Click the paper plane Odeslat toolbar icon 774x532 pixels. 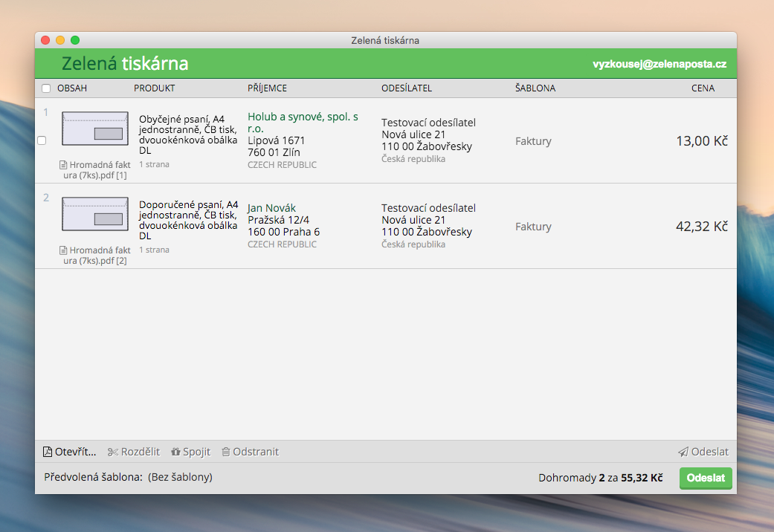tap(683, 452)
